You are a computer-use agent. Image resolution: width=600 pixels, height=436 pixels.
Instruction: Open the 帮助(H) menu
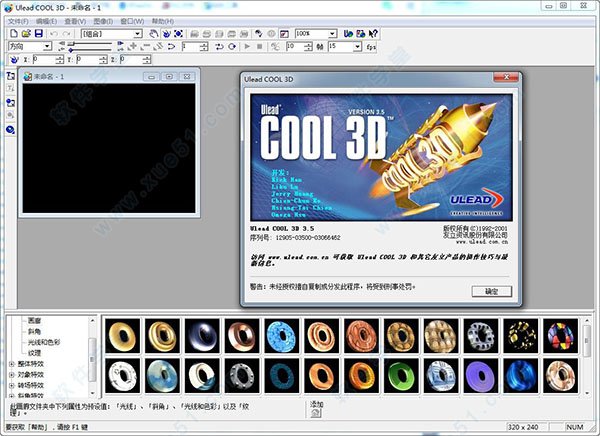coord(163,21)
